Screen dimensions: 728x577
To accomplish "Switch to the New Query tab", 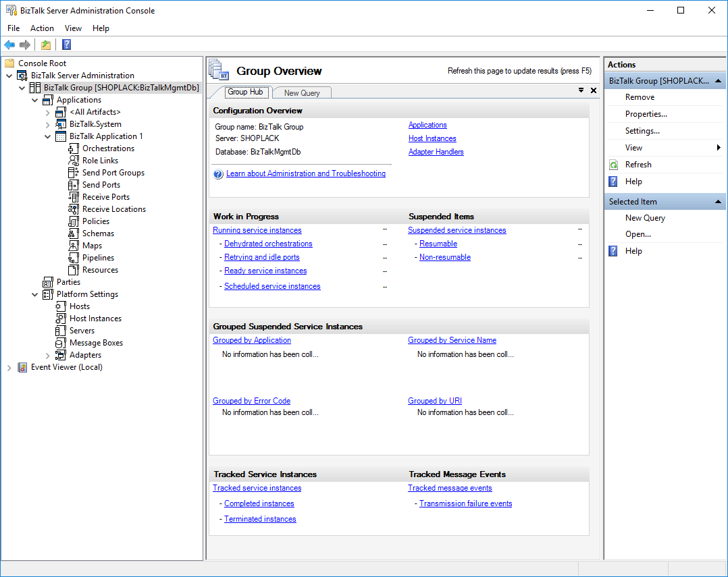I will 302,92.
